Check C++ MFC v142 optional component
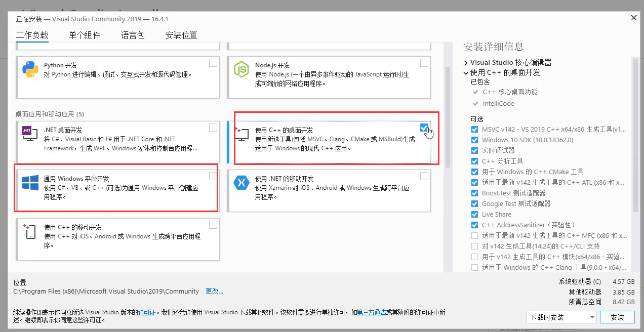Viewport: 644px width, 332px height. click(x=474, y=235)
